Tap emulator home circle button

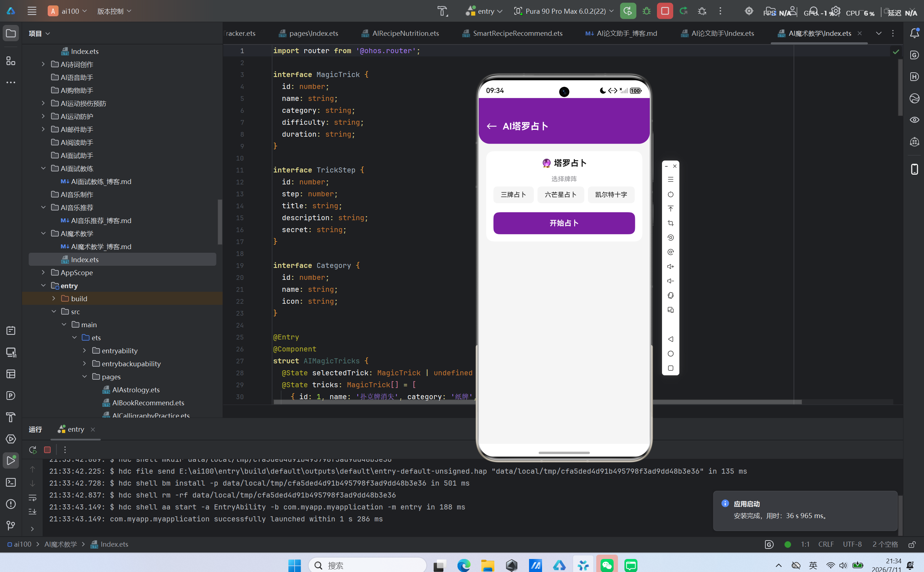pyautogui.click(x=670, y=353)
